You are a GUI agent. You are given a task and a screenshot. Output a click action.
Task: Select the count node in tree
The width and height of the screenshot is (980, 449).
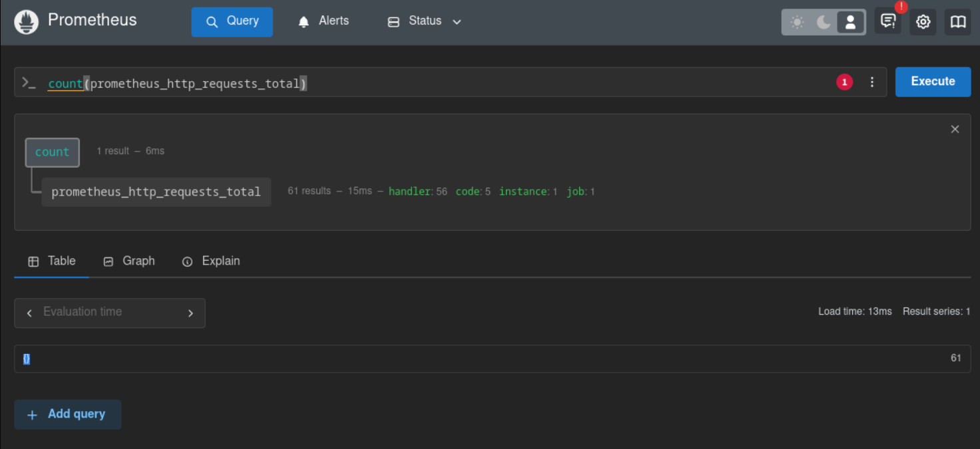tap(53, 152)
